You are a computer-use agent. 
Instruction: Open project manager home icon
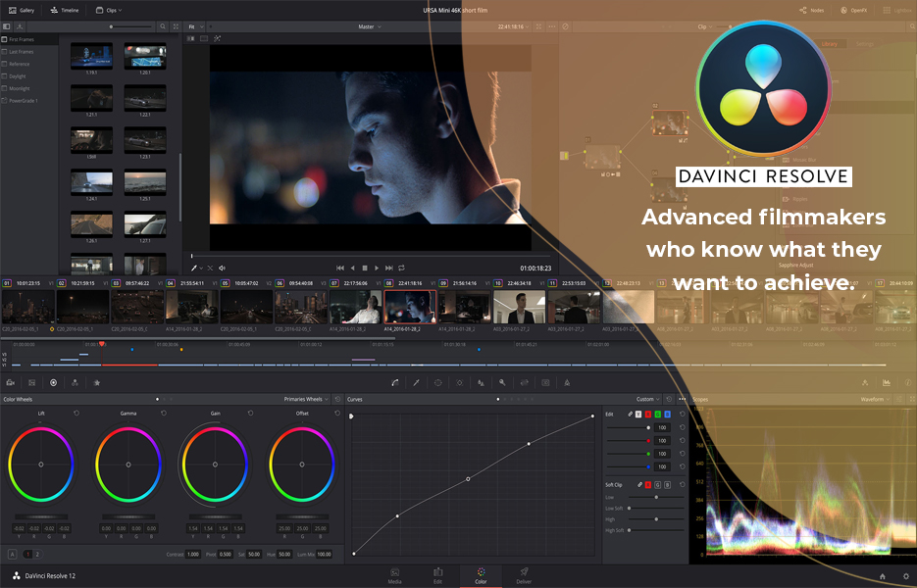click(x=883, y=577)
